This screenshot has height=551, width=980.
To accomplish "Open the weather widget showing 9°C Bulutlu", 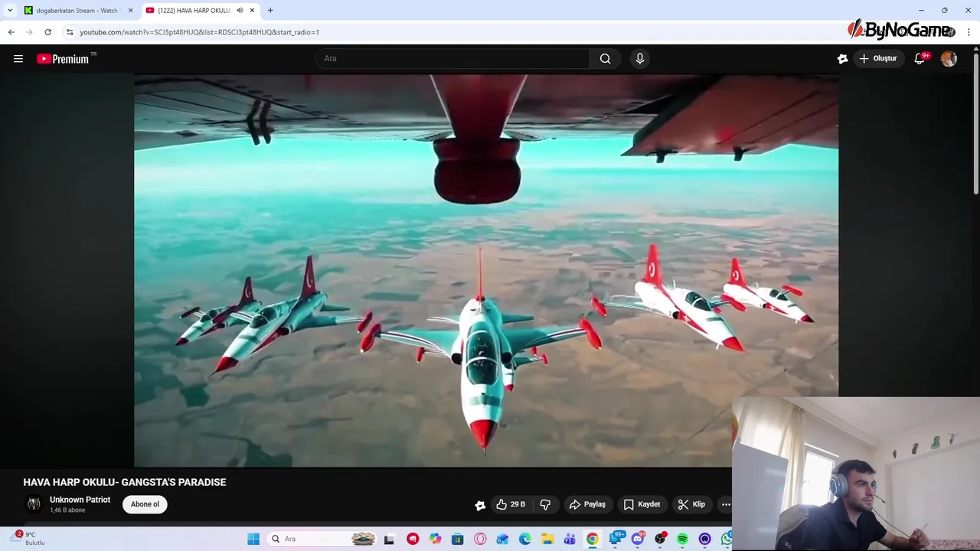I will [x=28, y=539].
